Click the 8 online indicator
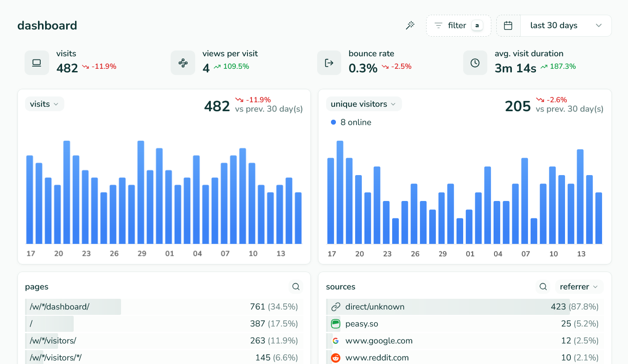Viewport: 628px width, 364px height. 351,122
